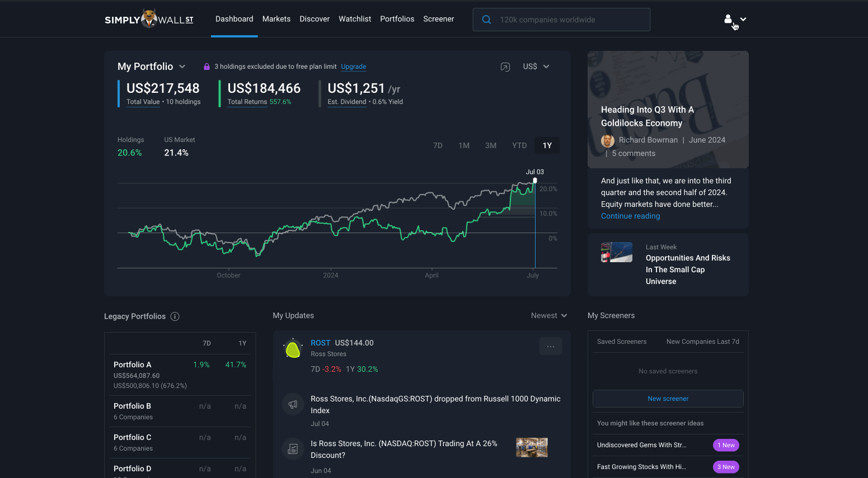Open the Markets menu

(x=276, y=19)
